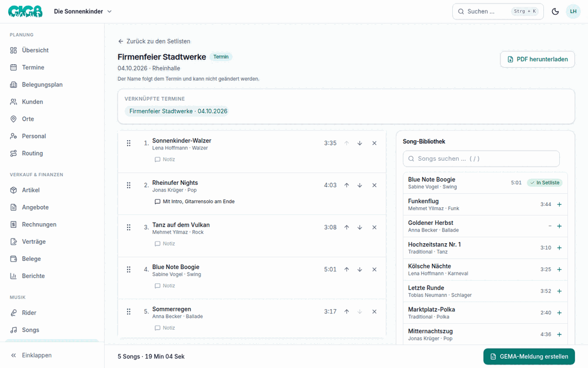
Task: Move Rheinufer Nights down
Action: (360, 185)
